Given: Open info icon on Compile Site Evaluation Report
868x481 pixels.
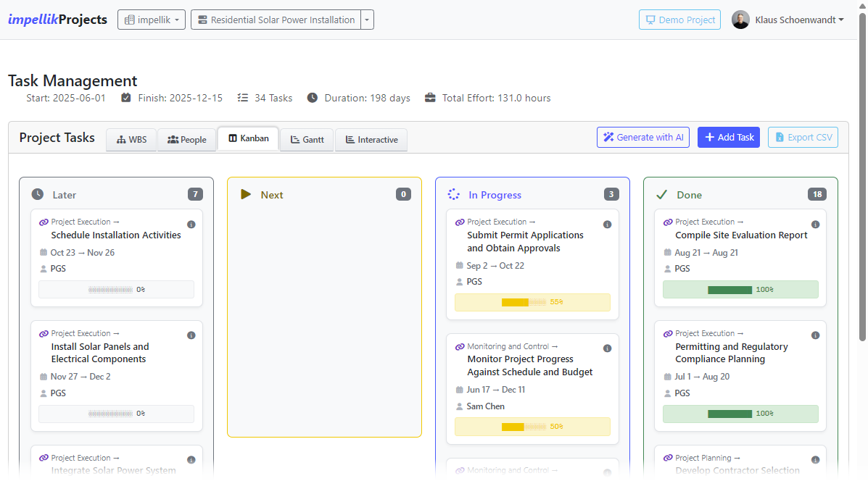Looking at the screenshot, I should tap(815, 225).
